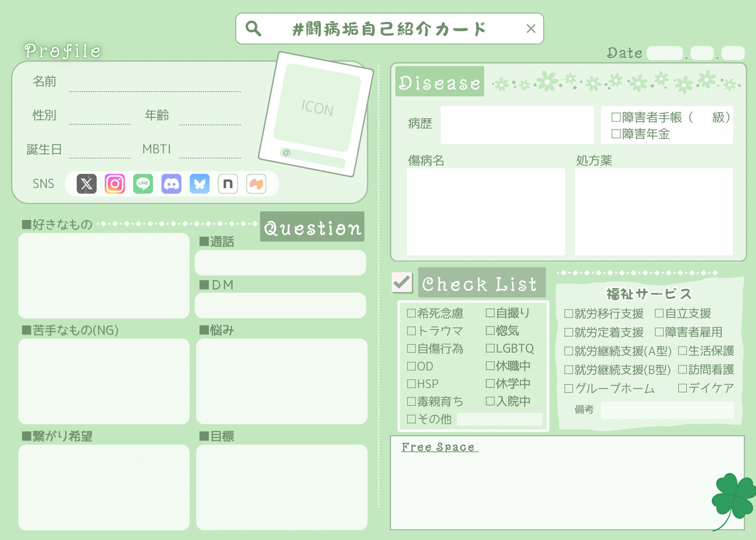Screen dimensions: 756x540
Task: Click the 名前 name input line
Action: tap(155, 86)
